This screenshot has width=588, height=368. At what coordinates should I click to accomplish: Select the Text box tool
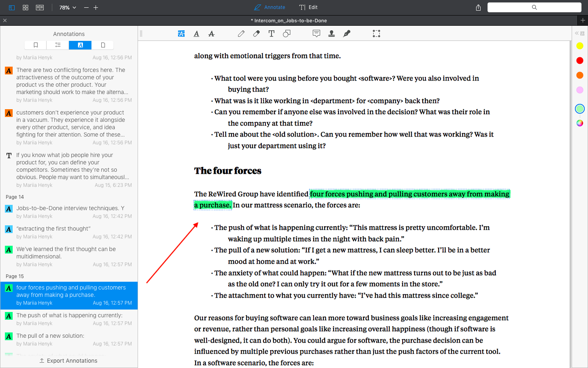(x=272, y=34)
